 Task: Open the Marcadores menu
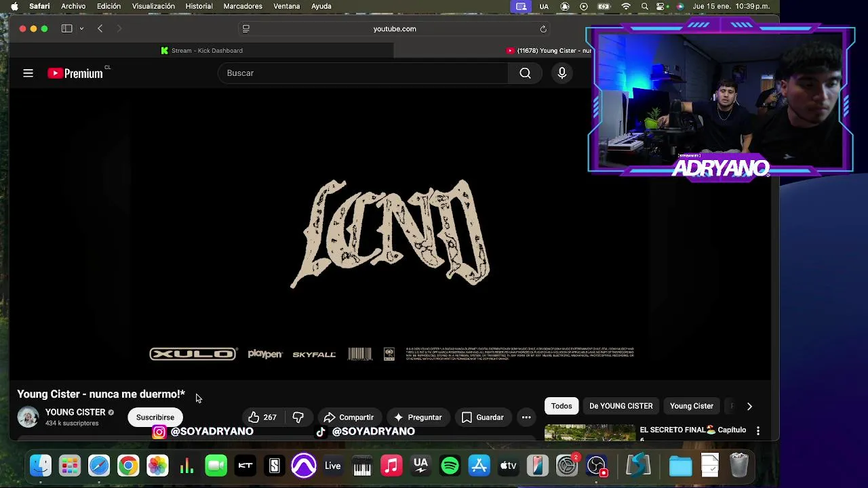pyautogui.click(x=243, y=6)
